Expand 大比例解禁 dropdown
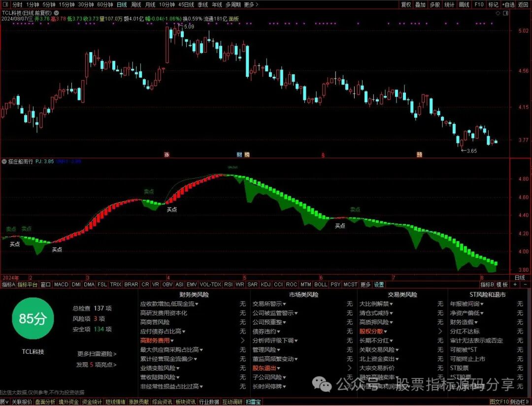 click(x=376, y=304)
